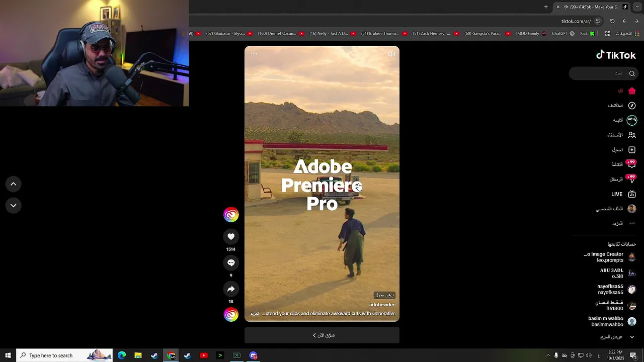
Task: Go to previous video with up arrow
Action: click(14, 184)
